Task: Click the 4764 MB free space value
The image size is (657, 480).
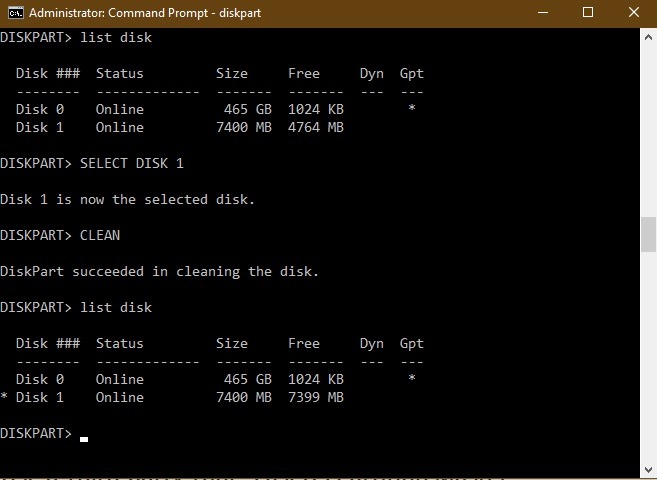Action: pos(315,127)
